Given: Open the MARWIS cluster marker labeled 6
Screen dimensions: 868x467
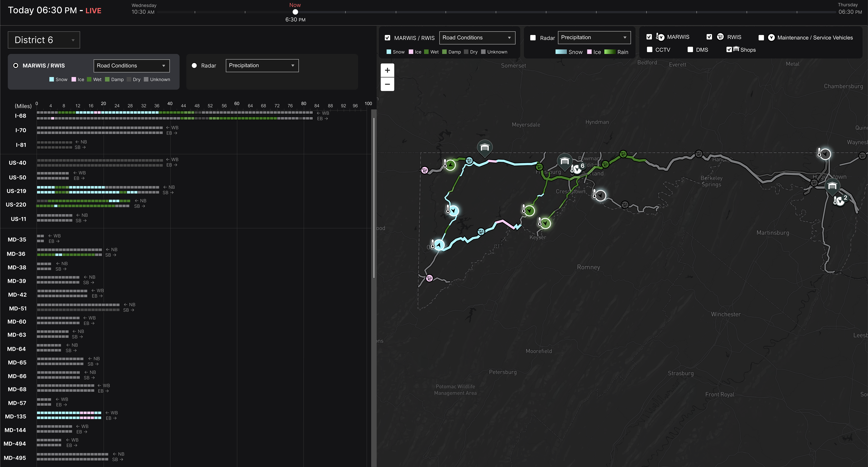Looking at the screenshot, I should [577, 169].
